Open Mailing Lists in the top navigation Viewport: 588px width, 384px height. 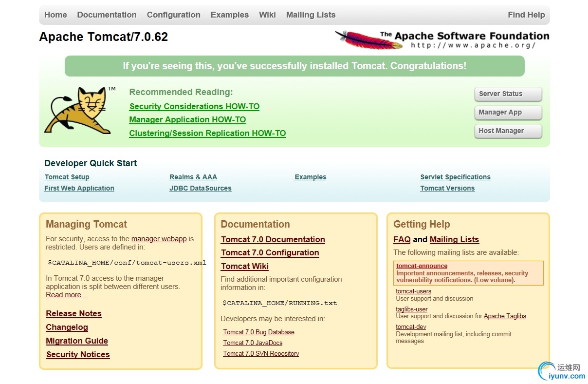point(311,15)
